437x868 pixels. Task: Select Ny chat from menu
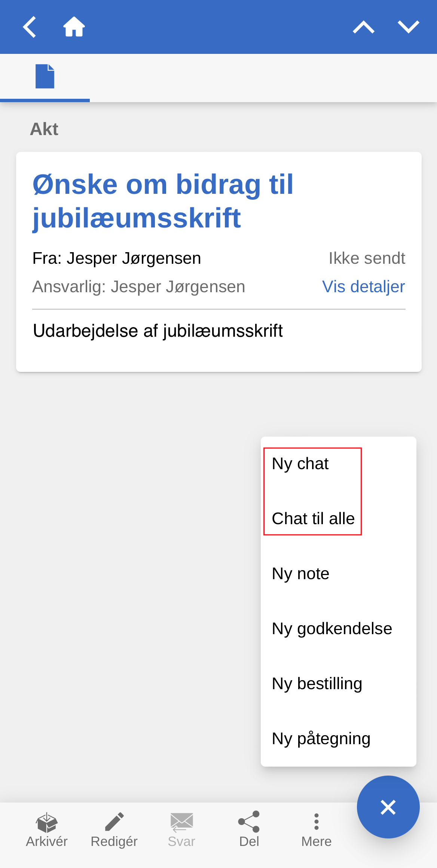click(300, 464)
